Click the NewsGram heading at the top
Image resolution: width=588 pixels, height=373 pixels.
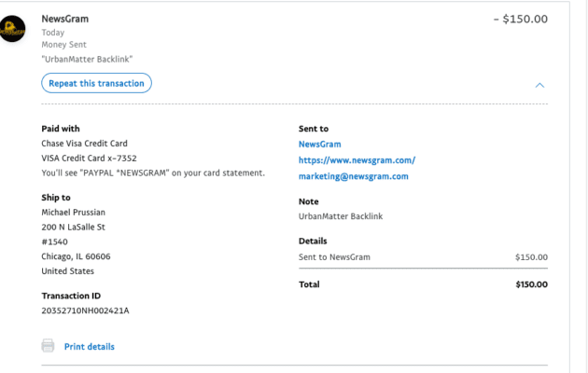(x=65, y=19)
